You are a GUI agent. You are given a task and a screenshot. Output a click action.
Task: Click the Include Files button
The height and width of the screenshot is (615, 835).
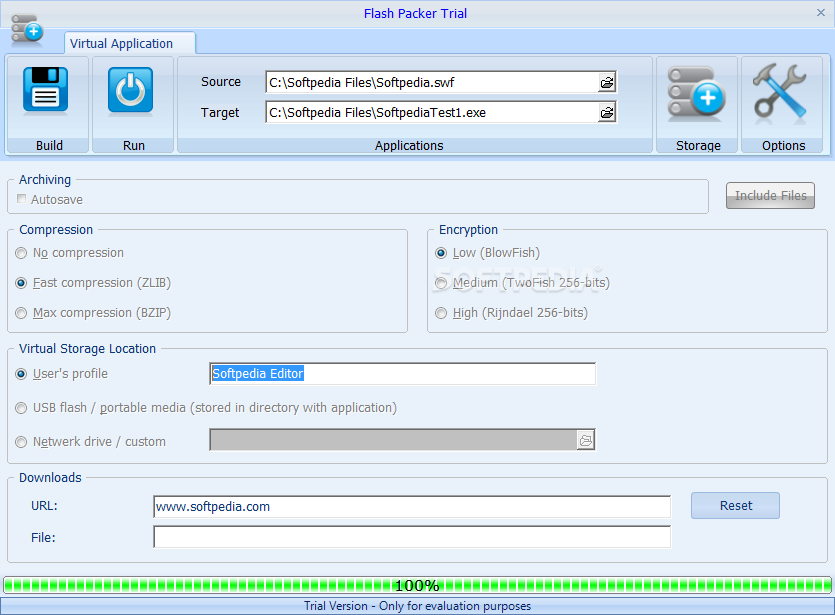point(770,195)
